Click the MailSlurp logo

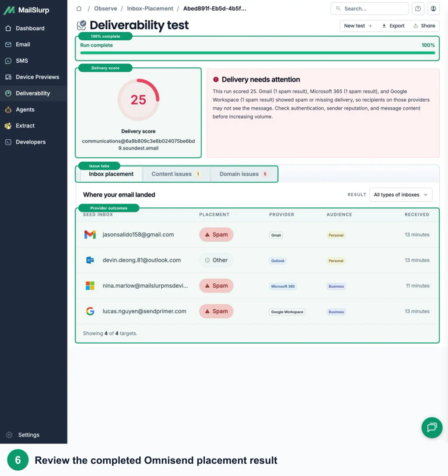(26, 10)
